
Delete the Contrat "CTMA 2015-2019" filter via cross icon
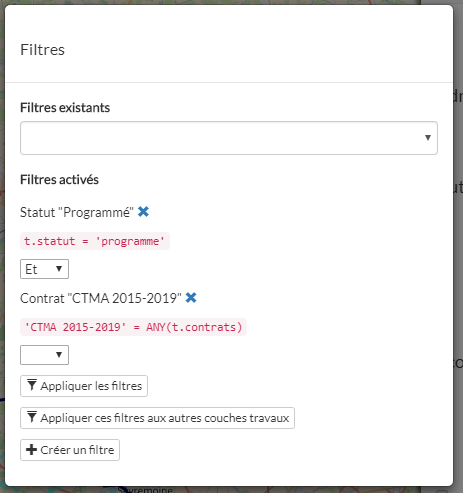click(x=191, y=298)
